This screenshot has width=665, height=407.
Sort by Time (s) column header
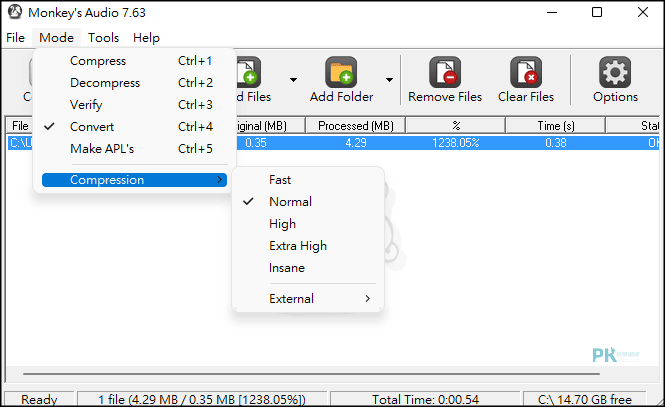pyautogui.click(x=555, y=126)
